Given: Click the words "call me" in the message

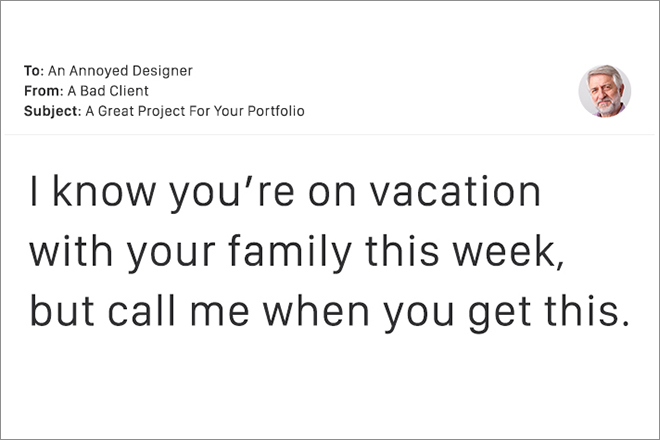Looking at the screenshot, I should tap(178, 311).
